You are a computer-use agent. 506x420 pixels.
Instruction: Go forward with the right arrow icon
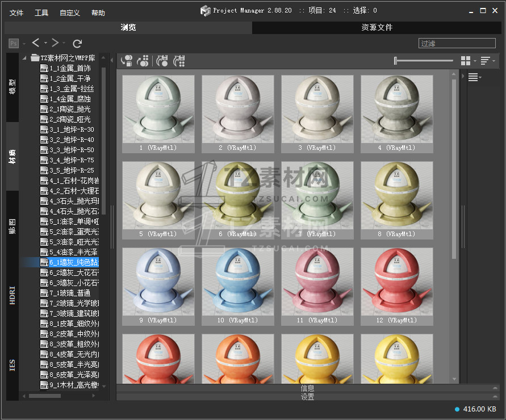55,43
